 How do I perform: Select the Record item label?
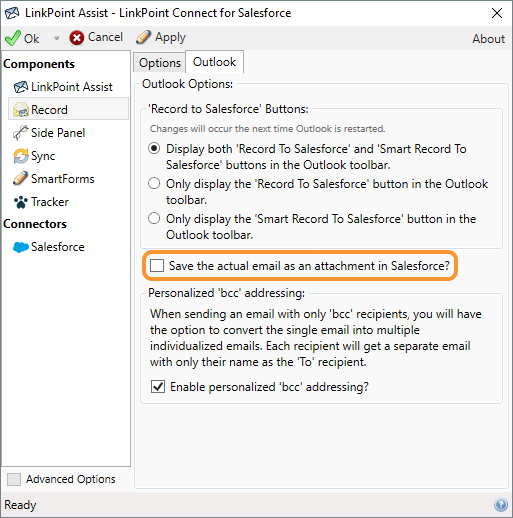[49, 110]
